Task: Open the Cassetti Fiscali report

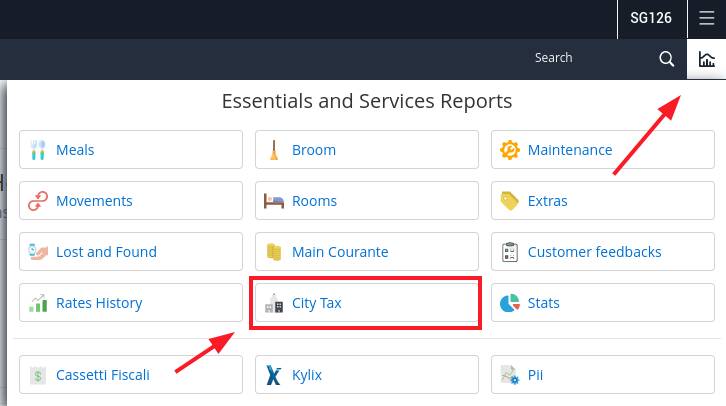Action: (x=131, y=375)
